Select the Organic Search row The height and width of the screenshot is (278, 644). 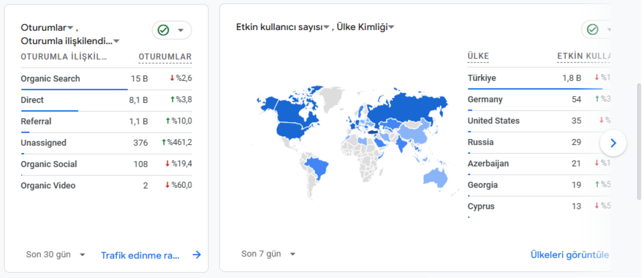click(106, 79)
